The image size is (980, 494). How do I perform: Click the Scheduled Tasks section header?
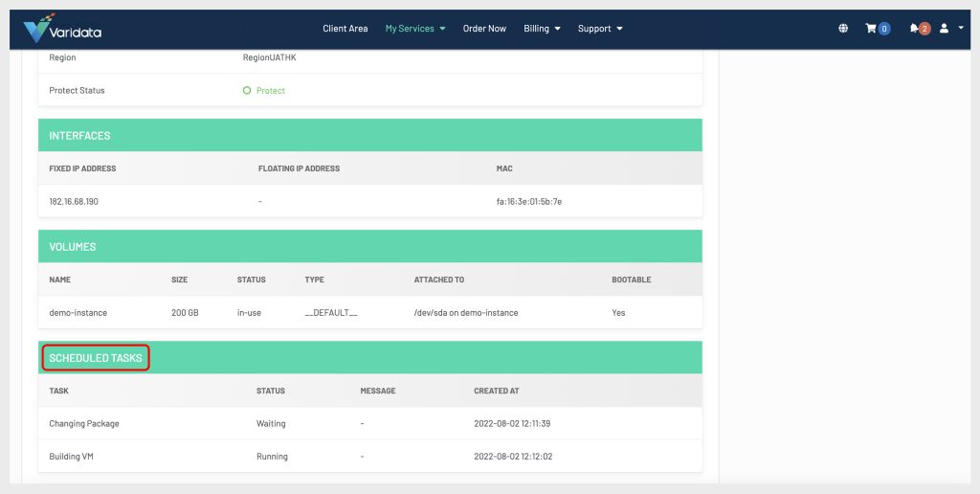coord(96,359)
